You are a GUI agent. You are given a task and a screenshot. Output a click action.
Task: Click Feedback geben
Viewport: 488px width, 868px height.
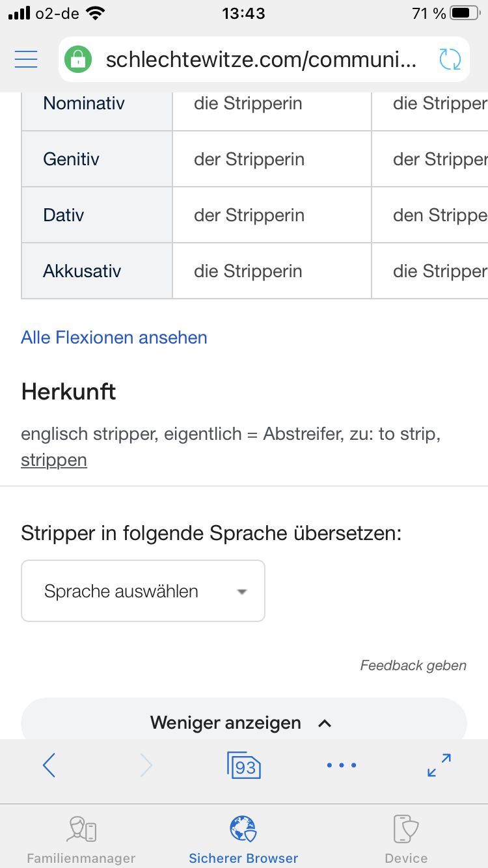[x=413, y=665]
